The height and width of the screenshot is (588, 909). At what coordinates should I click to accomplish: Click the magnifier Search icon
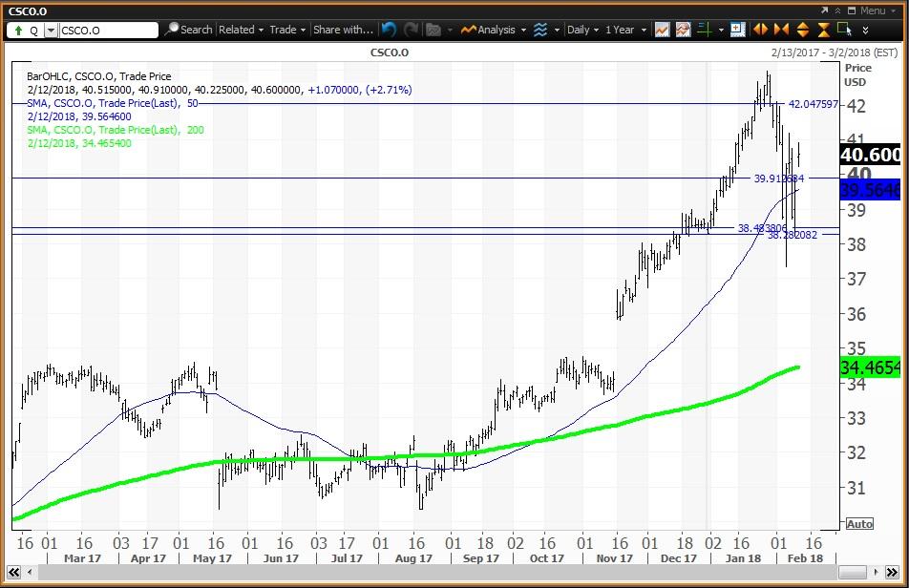pos(172,30)
